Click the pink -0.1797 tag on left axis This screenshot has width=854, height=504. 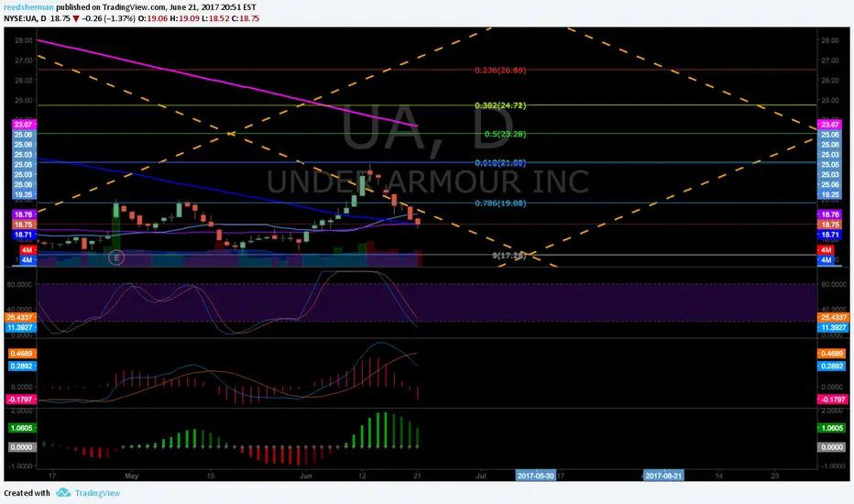tap(21, 400)
